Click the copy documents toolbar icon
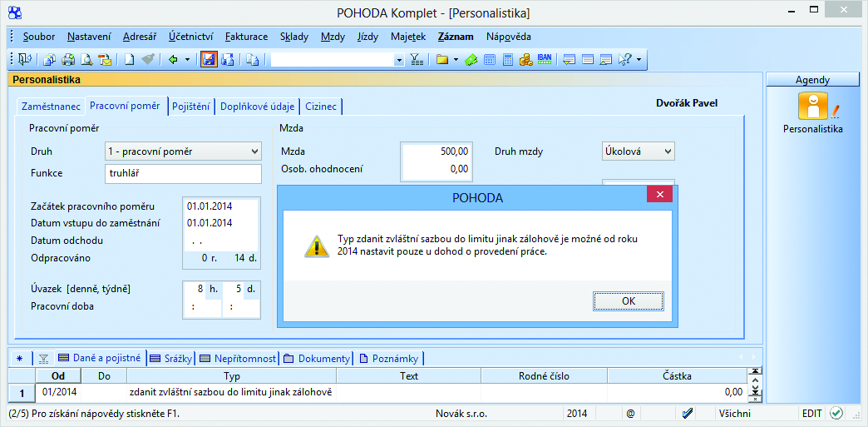The height and width of the screenshot is (427, 868). tap(50, 59)
